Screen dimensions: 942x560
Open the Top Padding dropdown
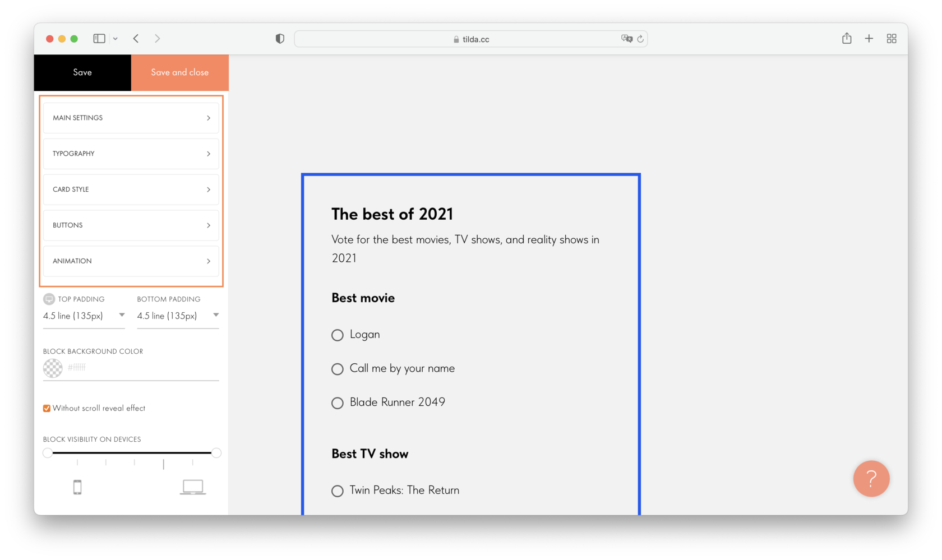click(84, 316)
